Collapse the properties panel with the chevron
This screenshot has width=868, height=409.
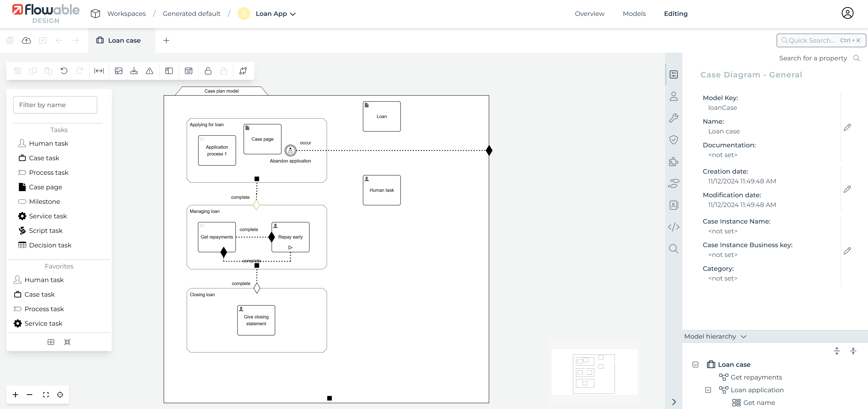[x=674, y=402]
